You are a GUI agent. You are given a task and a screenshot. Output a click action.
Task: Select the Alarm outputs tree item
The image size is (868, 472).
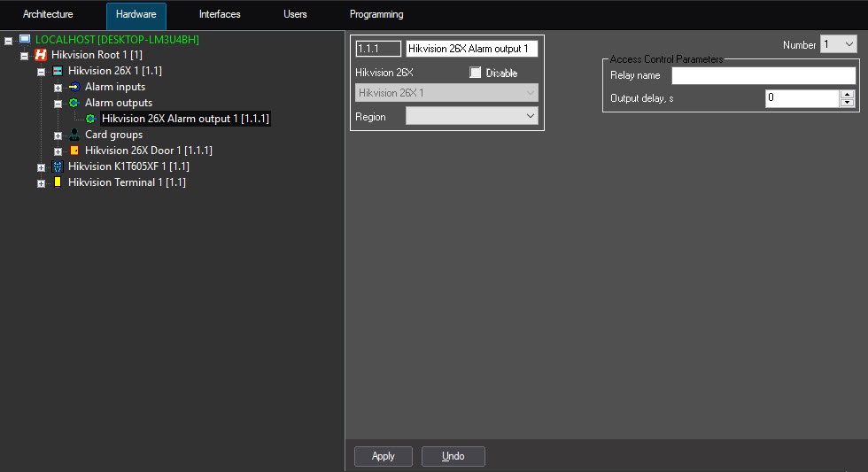point(119,103)
